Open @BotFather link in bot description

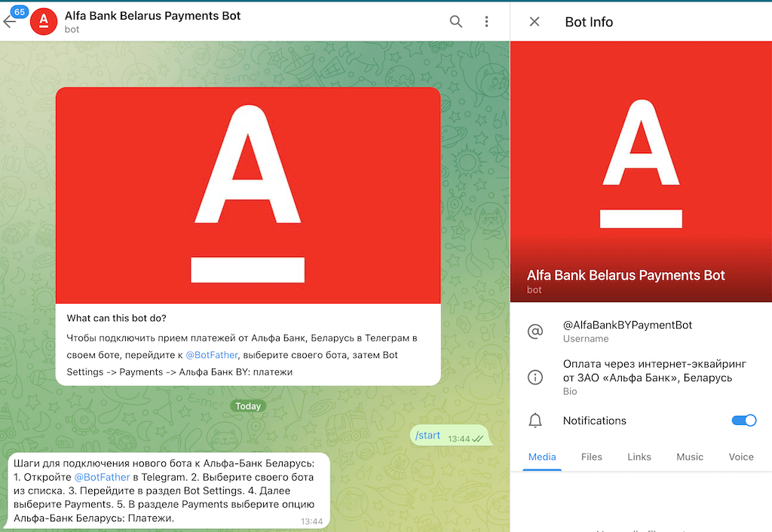212,355
